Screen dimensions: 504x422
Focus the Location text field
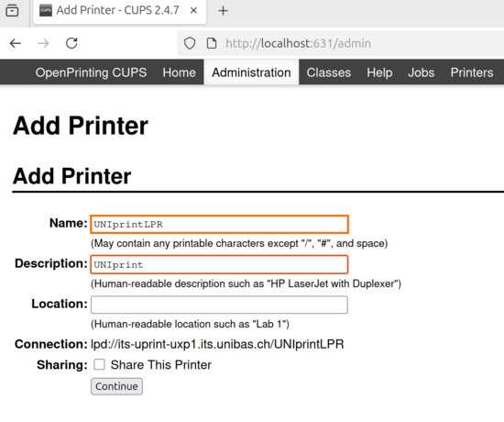(x=219, y=305)
